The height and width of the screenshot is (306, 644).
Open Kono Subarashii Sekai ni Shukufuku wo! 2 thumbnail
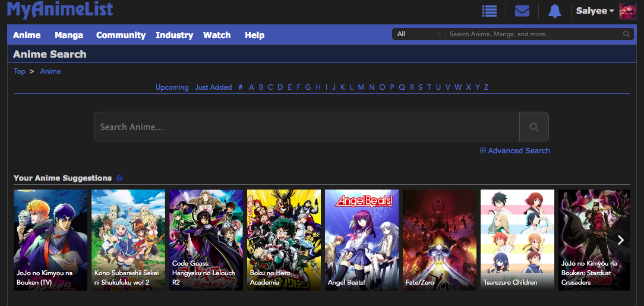coord(128,240)
